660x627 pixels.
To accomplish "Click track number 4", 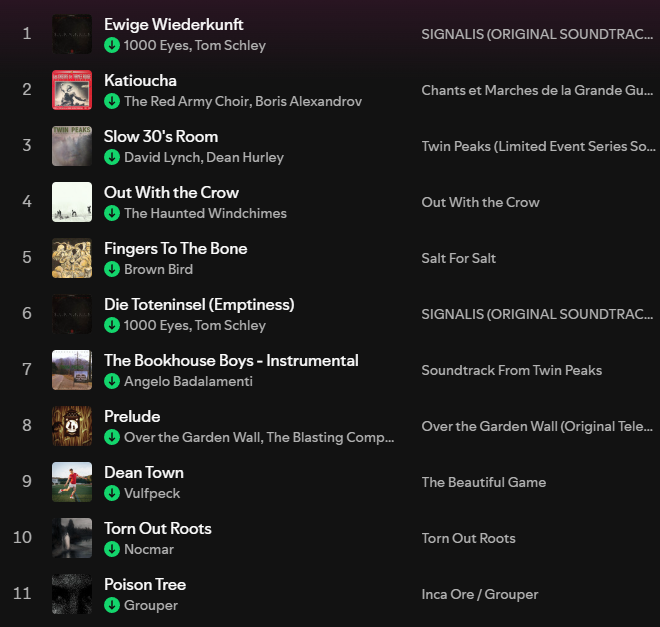I will tap(27, 201).
